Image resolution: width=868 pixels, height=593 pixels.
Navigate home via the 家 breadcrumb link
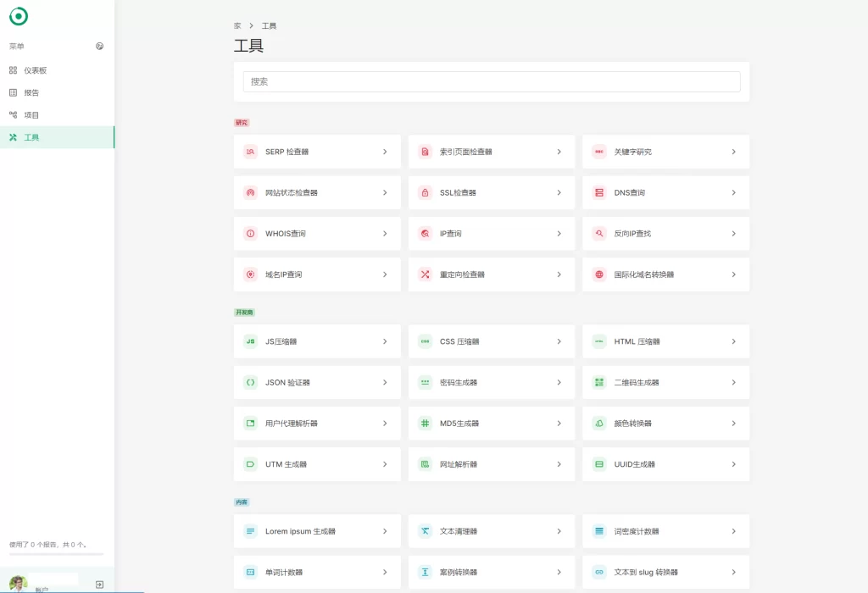tap(237, 25)
